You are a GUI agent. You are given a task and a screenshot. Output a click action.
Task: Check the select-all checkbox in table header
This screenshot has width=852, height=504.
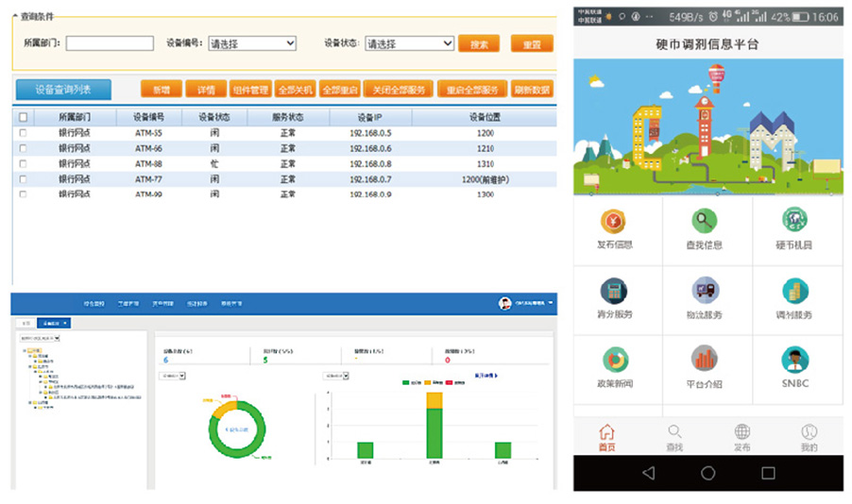24,118
